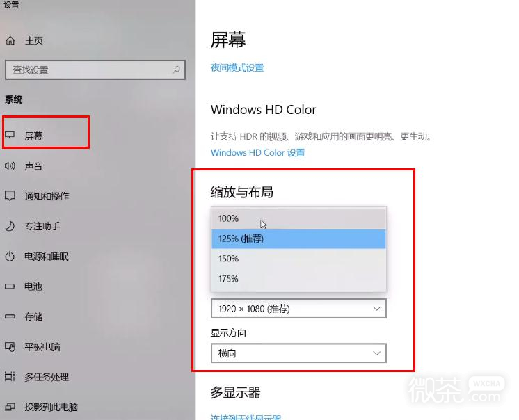This screenshot has height=420, width=519.
Task: Click the 查找设置 search field
Action: pyautogui.click(x=95, y=70)
